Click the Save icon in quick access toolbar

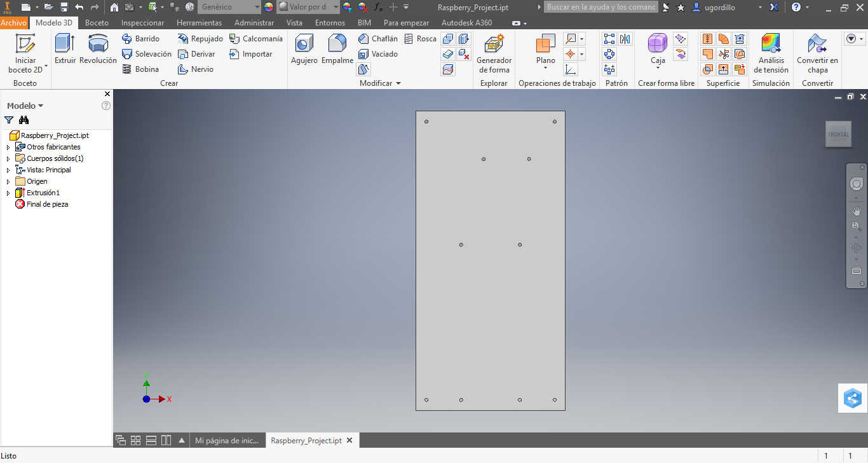[64, 7]
